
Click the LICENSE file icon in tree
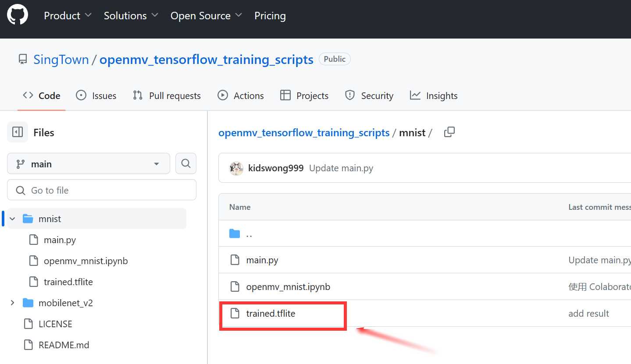tap(29, 324)
